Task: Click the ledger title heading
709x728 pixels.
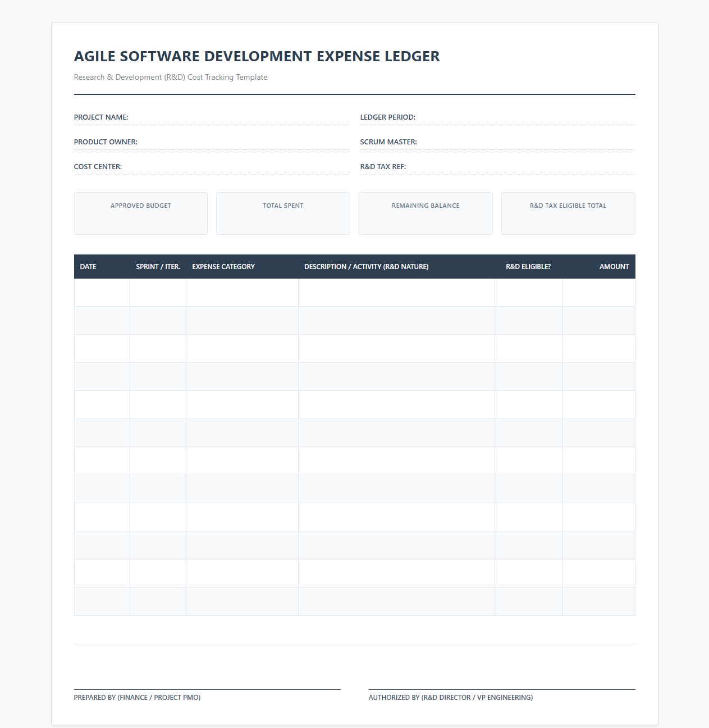Action: (257, 56)
